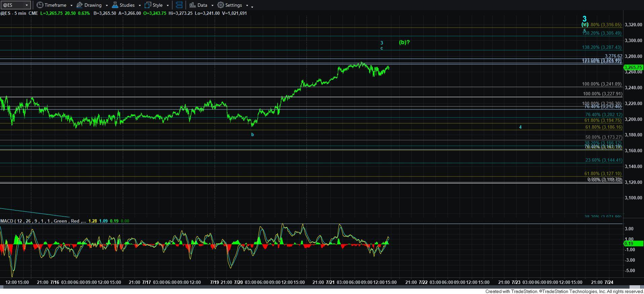The height and width of the screenshot is (294, 644).
Task: Select the MACD (12, 26, 9...) study label
Action: coord(43,221)
